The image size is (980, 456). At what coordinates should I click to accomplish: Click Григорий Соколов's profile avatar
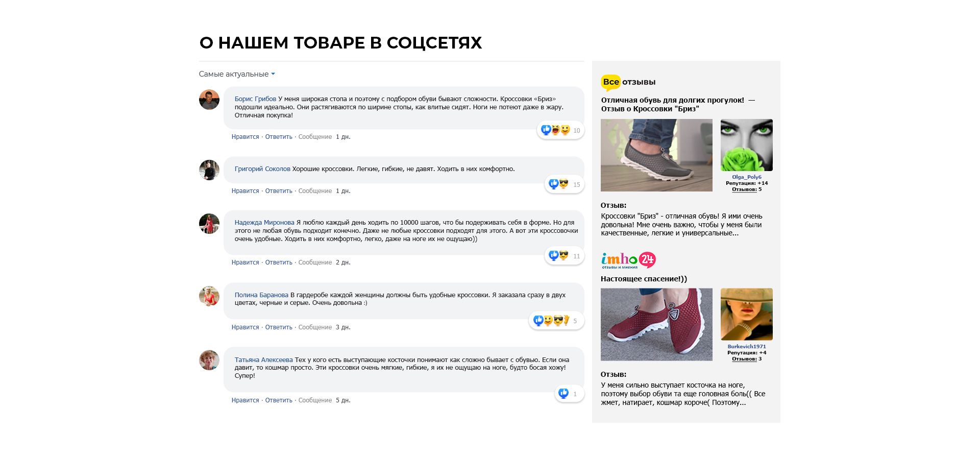point(209,170)
